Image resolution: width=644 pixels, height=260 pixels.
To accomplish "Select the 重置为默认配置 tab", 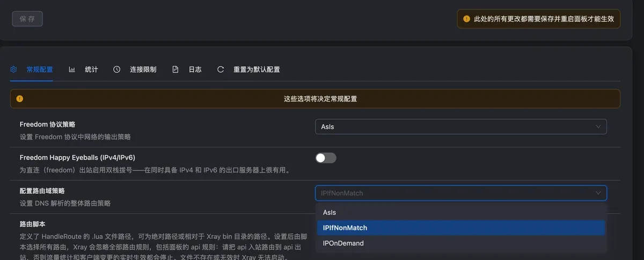I will 257,69.
